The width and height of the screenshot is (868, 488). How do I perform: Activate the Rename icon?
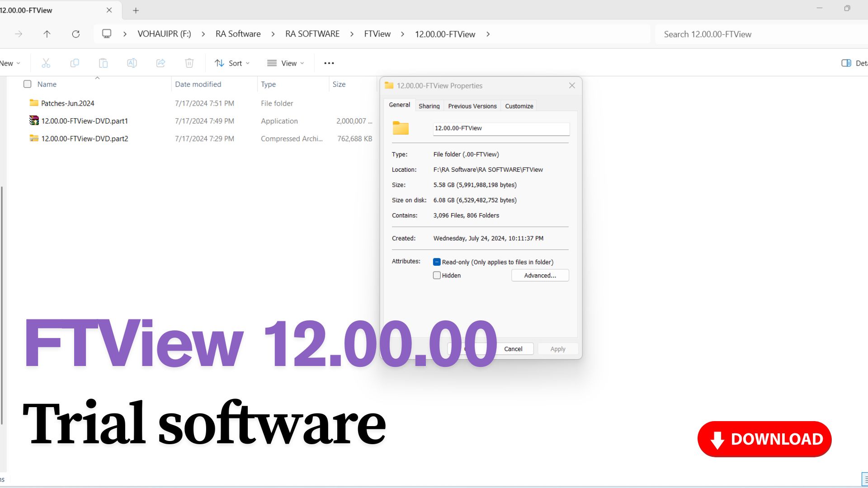point(132,63)
